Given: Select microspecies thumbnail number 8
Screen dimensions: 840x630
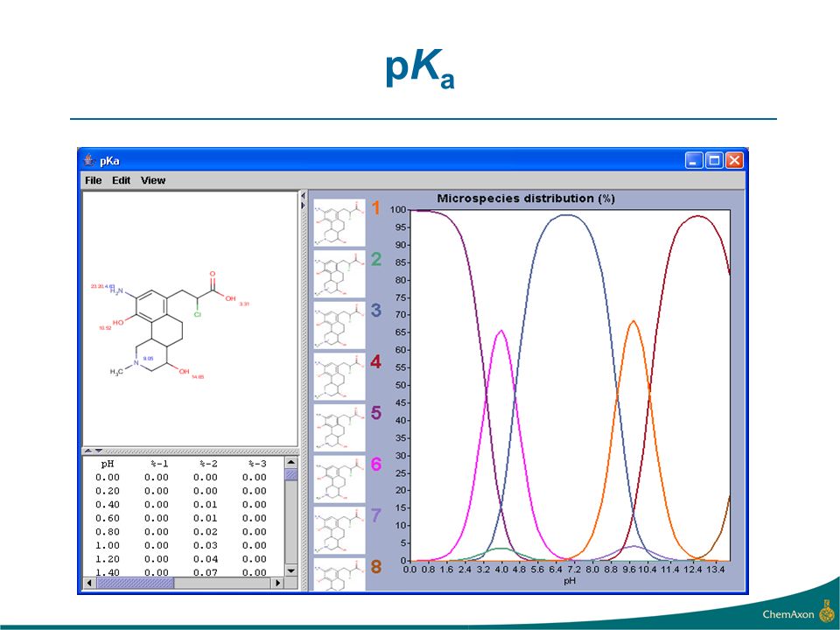Looking at the screenshot, I should (x=339, y=575).
